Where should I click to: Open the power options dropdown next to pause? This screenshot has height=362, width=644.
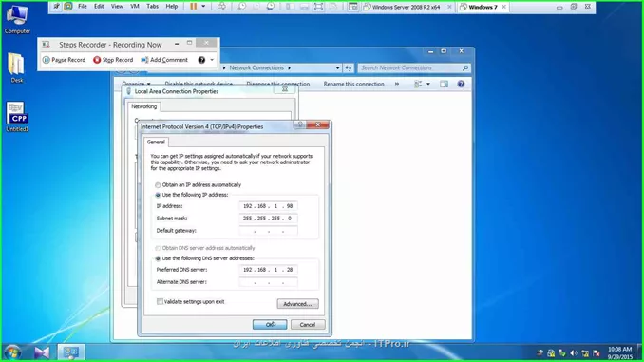coord(203,6)
